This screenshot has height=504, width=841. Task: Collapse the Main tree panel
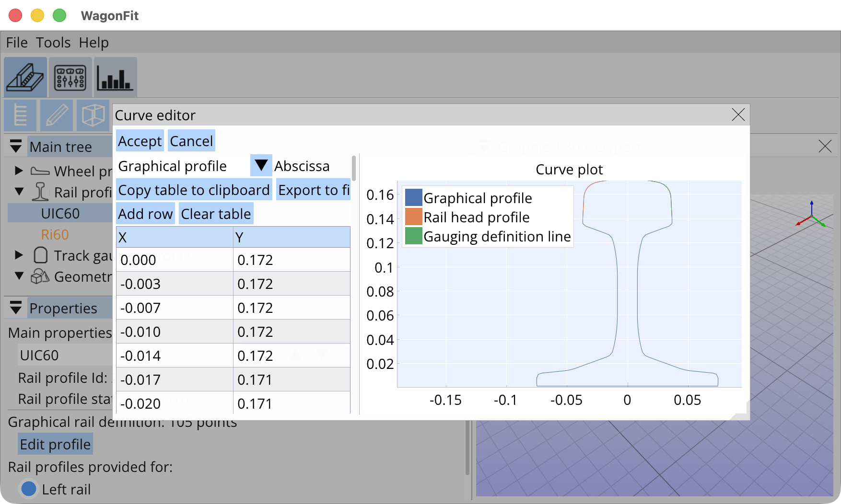[16, 147]
